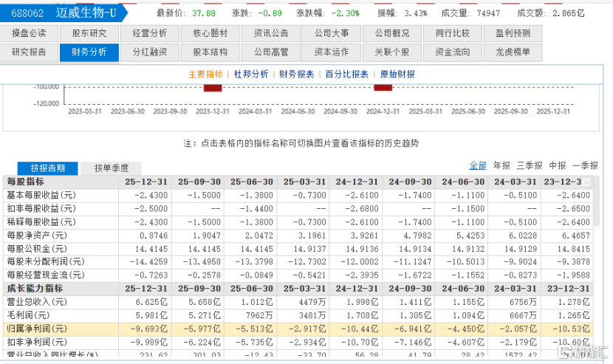Show trend for 稀释每股收益(元)
Image resolution: width=613 pixels, height=364 pixels.
41,222
